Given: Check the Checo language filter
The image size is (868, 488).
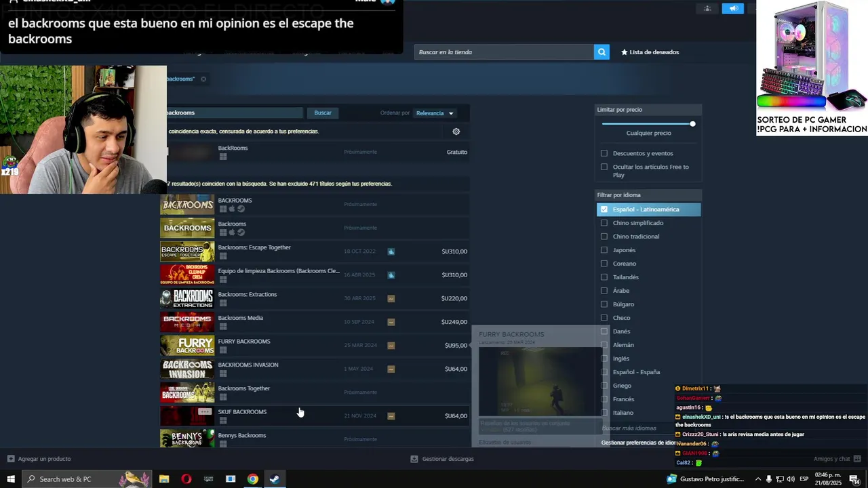Looking at the screenshot, I should tap(604, 318).
